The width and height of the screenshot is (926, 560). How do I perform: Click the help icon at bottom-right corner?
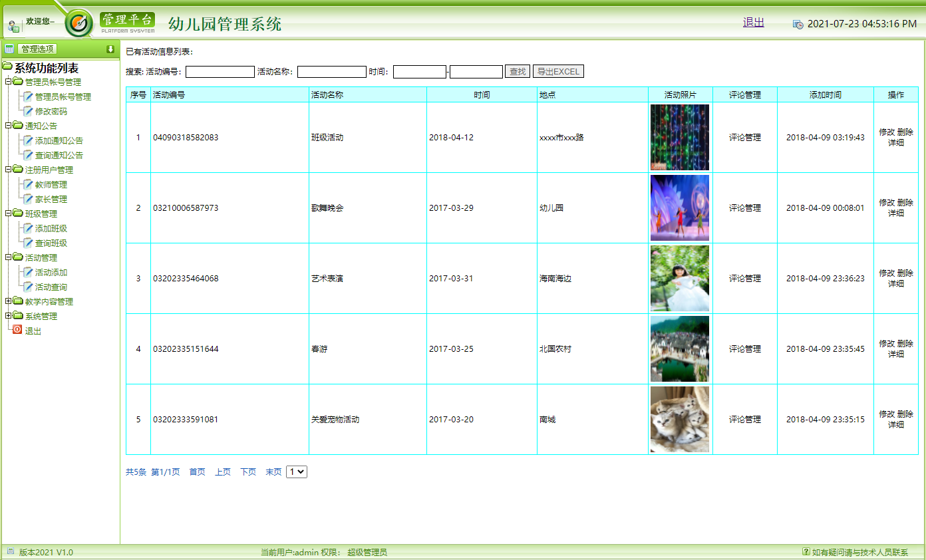click(x=807, y=551)
